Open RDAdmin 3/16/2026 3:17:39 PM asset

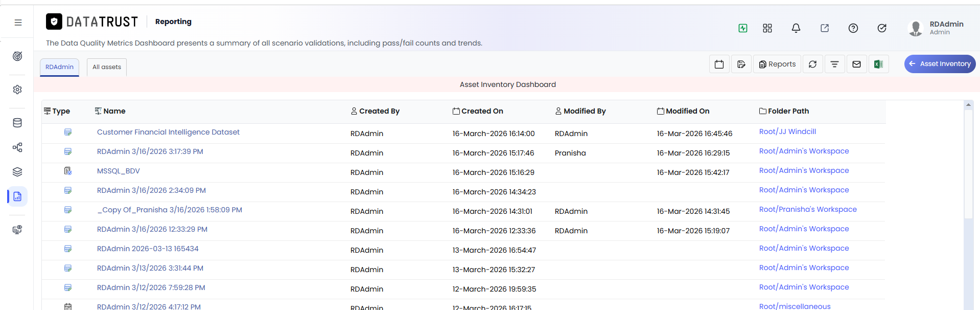click(x=150, y=151)
